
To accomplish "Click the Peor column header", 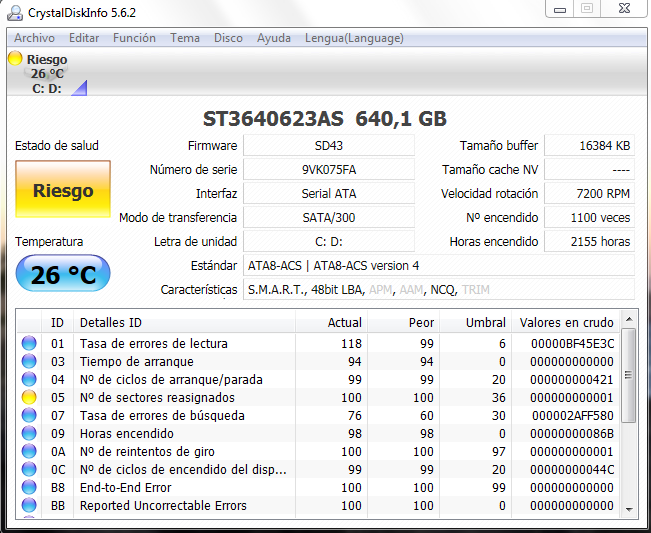I will click(403, 322).
